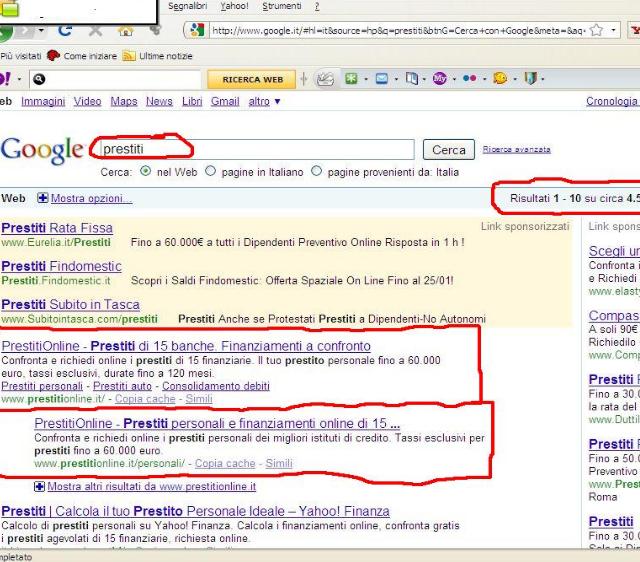Click the Come iniziare bookmark icon
Image resolution: width=640 pixels, height=562 pixels.
(53, 56)
